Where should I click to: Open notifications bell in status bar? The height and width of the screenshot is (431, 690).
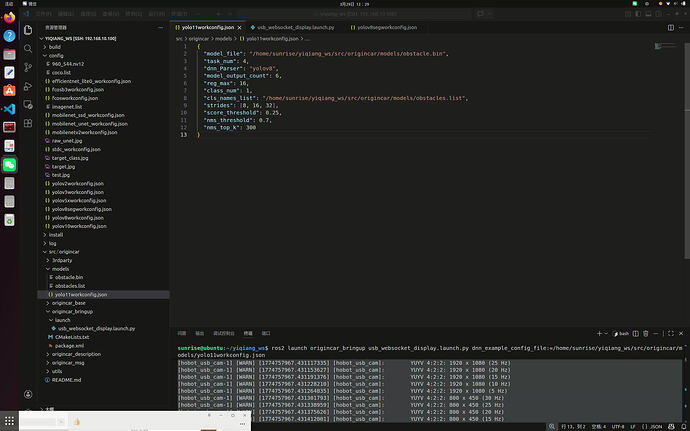(683, 427)
